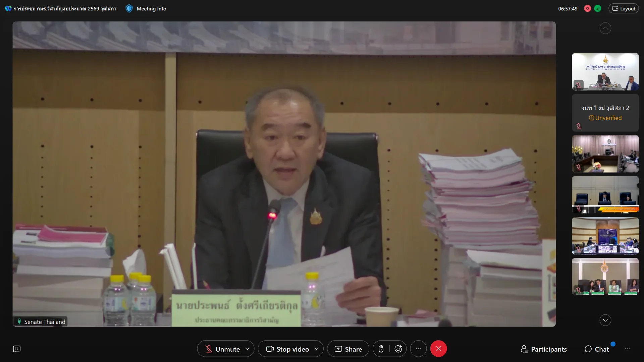Click the Meeting Info shield icon
This screenshot has height=362, width=644.
(129, 9)
